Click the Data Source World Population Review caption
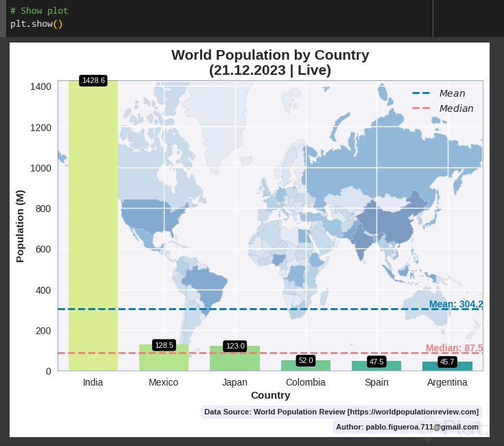This screenshot has height=446, width=504. 341,412
